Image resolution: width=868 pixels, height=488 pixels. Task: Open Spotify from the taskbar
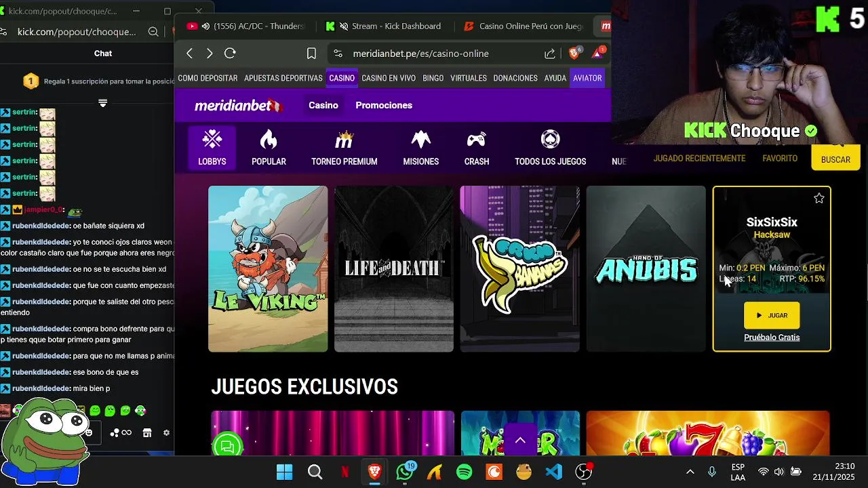click(465, 472)
